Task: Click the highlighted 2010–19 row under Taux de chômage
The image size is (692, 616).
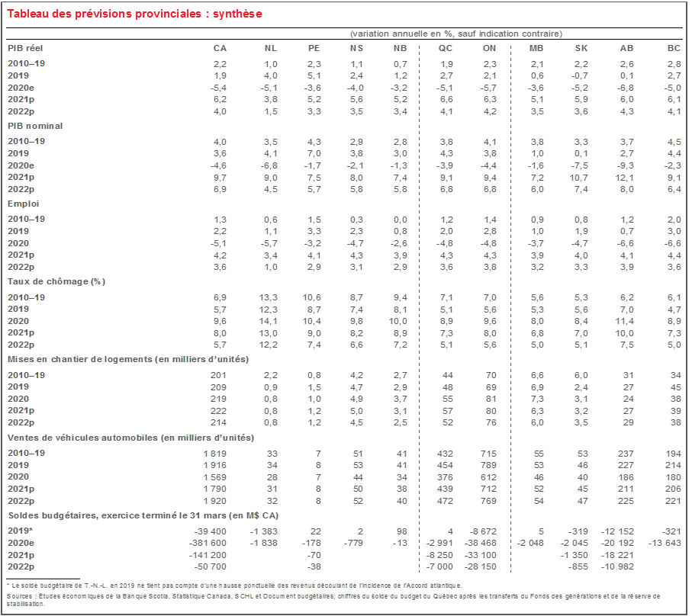Action: coord(57,297)
